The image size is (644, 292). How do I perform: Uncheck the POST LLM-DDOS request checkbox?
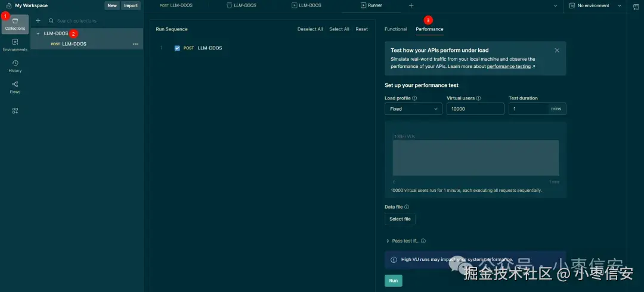click(178, 48)
